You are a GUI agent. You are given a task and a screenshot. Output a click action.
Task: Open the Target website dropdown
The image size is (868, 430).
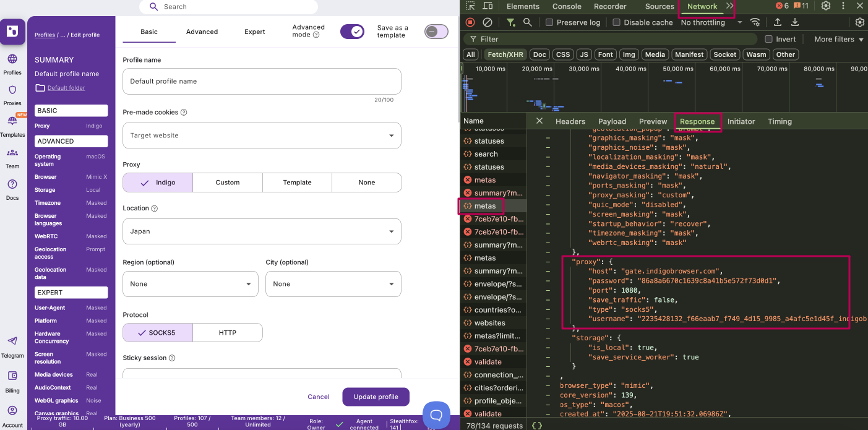click(262, 135)
